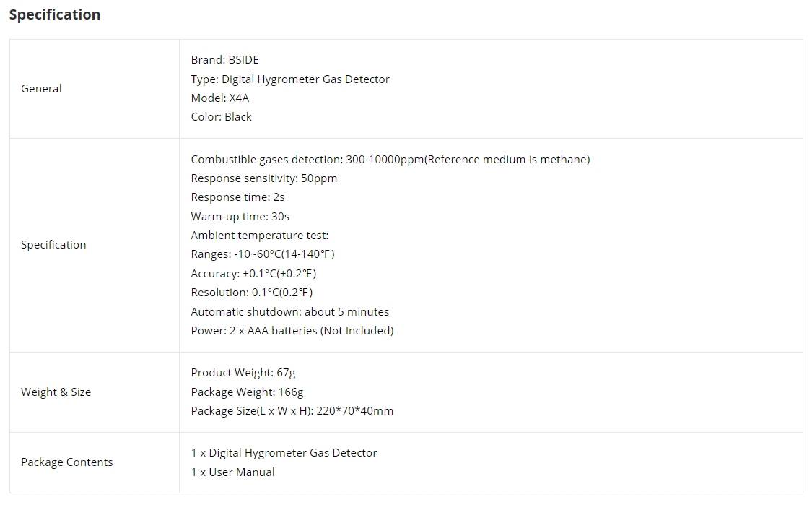
Task: Click the Specification heading at top
Action: pyautogui.click(x=55, y=14)
